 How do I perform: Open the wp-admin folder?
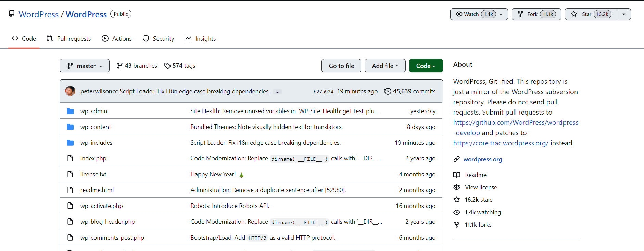coord(94,111)
